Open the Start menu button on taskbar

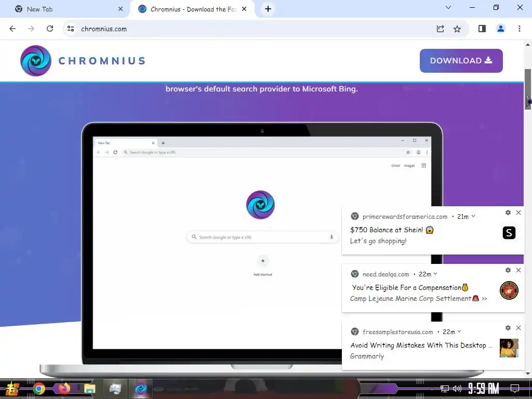tap(12, 389)
